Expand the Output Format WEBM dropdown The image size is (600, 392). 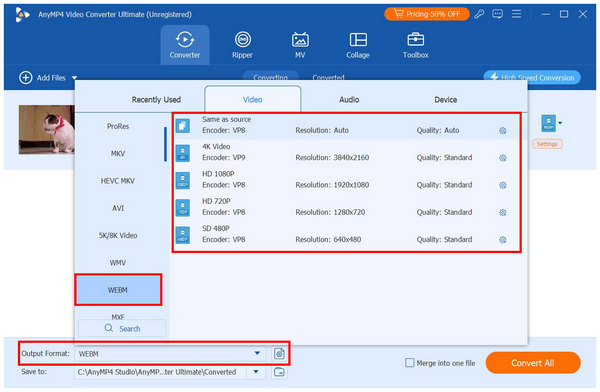pos(257,353)
